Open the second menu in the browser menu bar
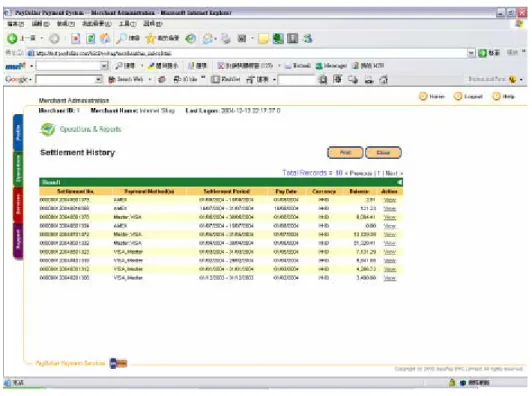The height and width of the screenshot is (396, 532). (40, 24)
